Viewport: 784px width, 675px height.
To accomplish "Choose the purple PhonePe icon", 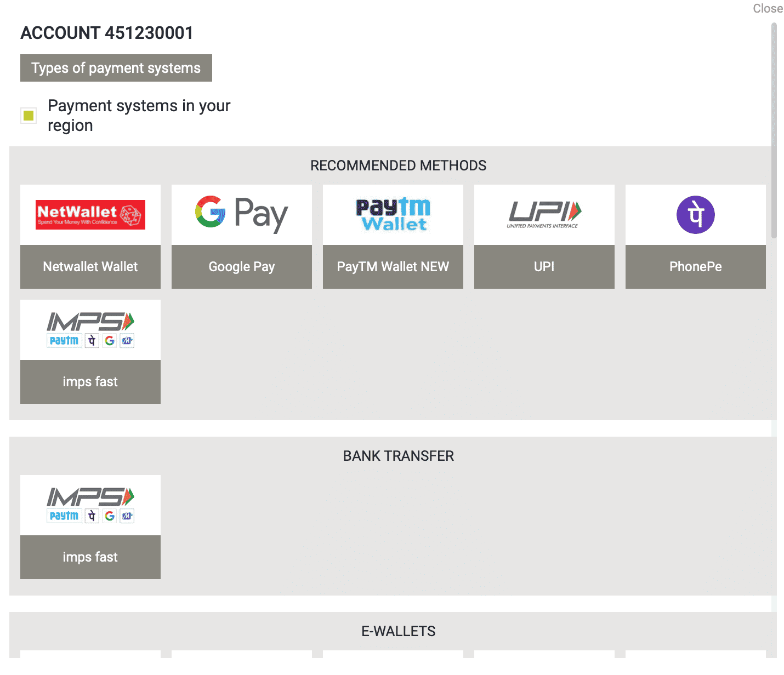I will click(696, 215).
